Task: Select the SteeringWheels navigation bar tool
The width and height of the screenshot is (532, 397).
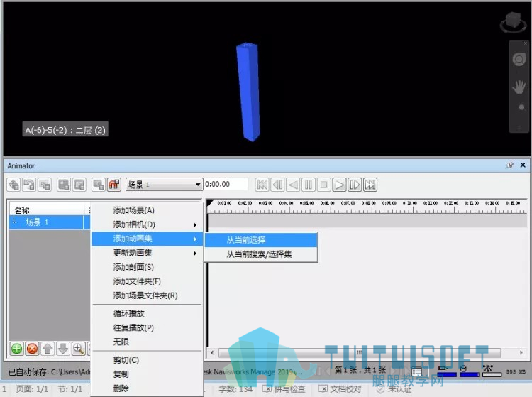Action: pos(519,60)
